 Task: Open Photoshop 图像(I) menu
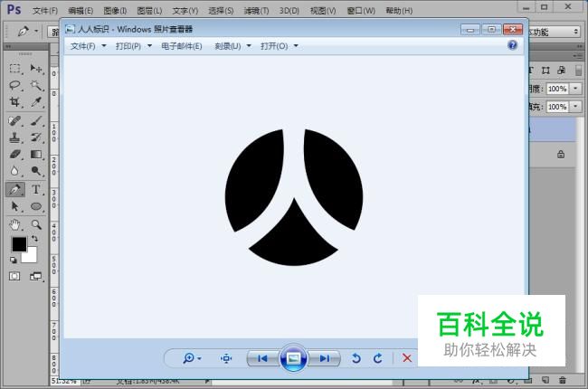115,11
